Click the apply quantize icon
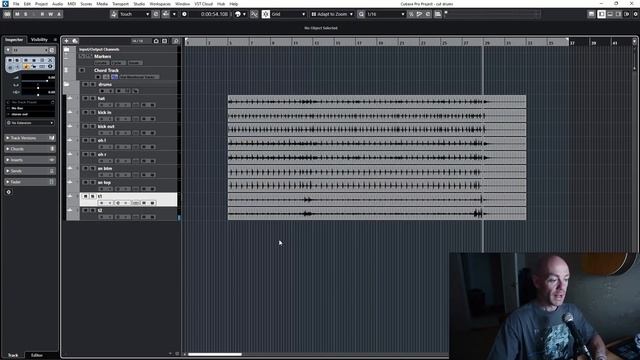640x360 pixels. [361, 14]
